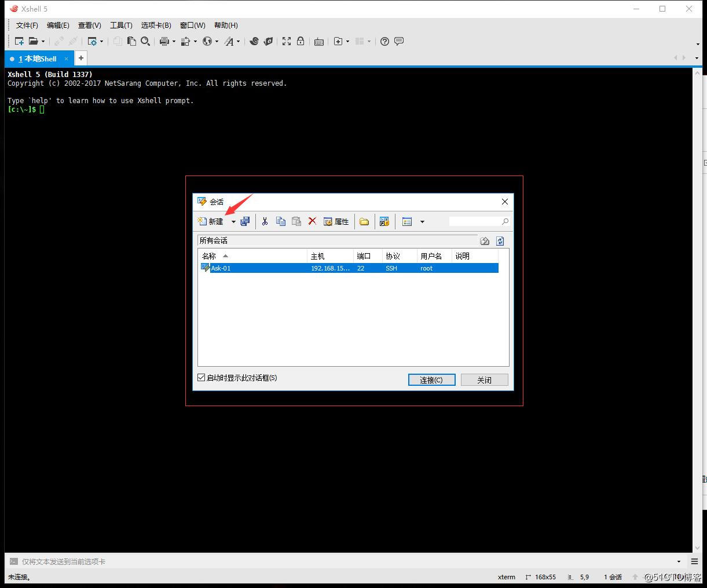
Task: Expand the Print dropdown arrow
Action: 173,42
